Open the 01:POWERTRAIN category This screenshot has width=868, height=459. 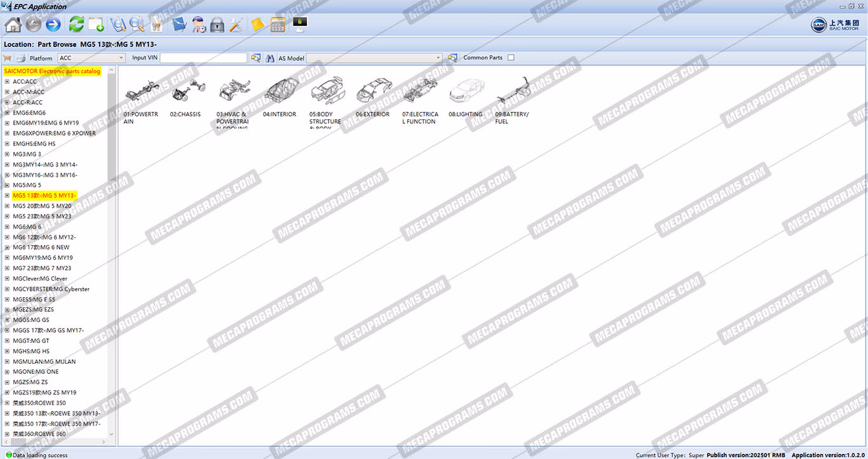(x=141, y=100)
